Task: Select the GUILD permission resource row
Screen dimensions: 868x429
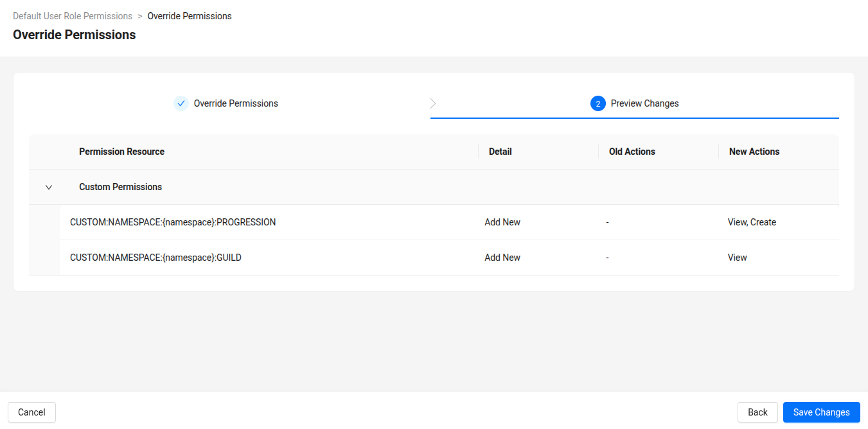Action: pyautogui.click(x=155, y=257)
